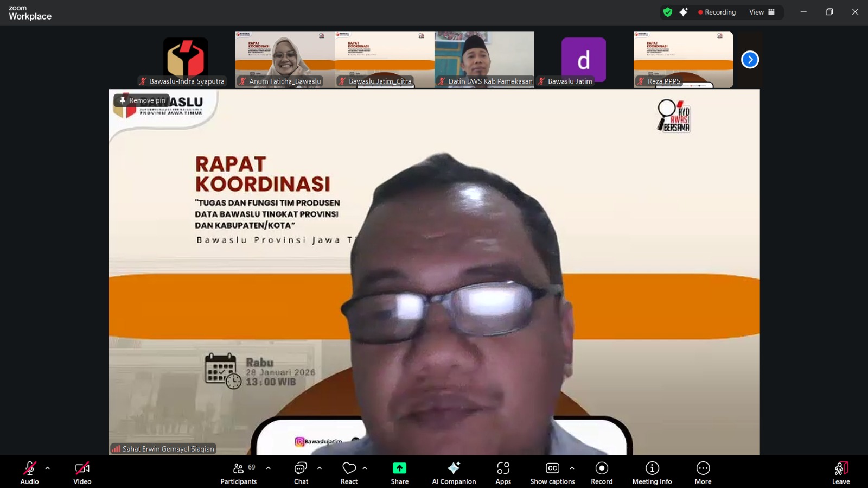Expand audio options arrow next to Audio

pos(48,468)
